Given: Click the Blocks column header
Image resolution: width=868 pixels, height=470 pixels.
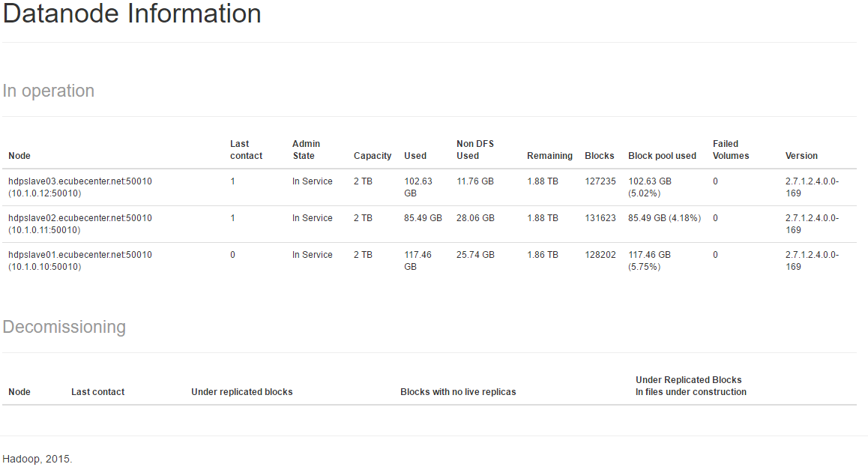Looking at the screenshot, I should click(600, 155).
